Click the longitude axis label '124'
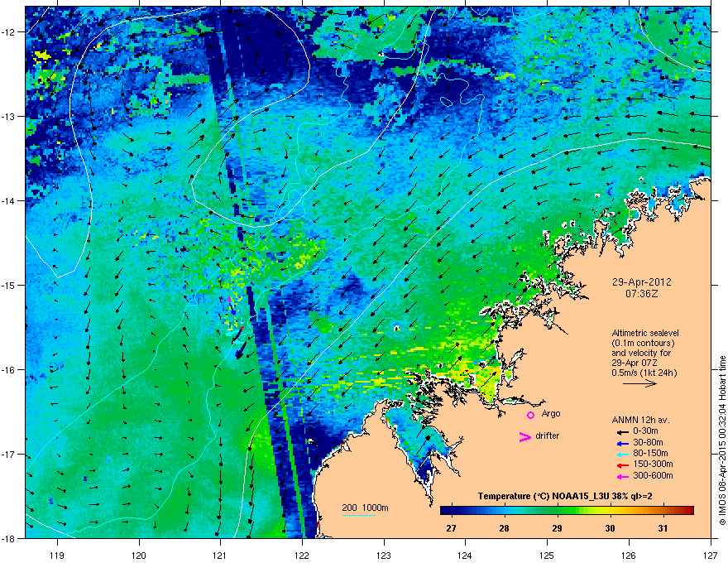Image resolution: width=728 pixels, height=563 pixels. [x=465, y=555]
